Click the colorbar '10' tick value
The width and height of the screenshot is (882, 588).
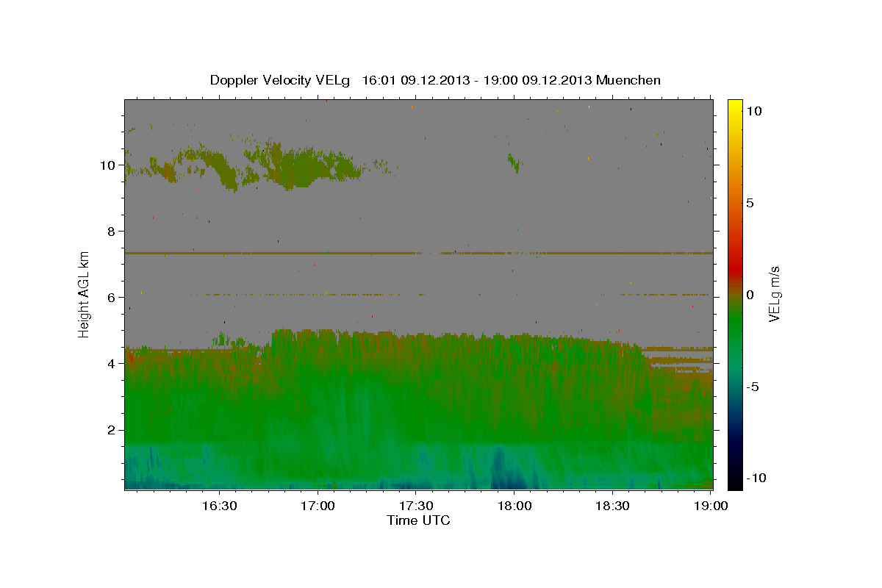tap(753, 111)
